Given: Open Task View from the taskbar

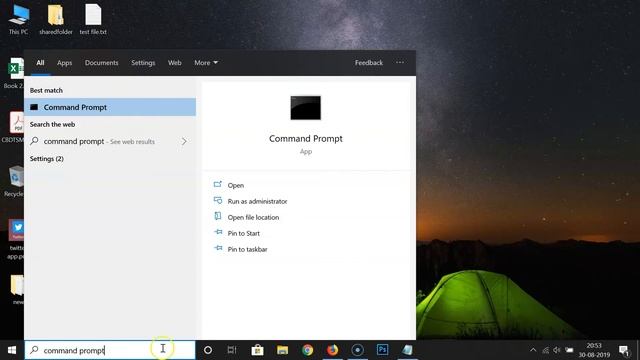Looking at the screenshot, I should (x=232, y=350).
